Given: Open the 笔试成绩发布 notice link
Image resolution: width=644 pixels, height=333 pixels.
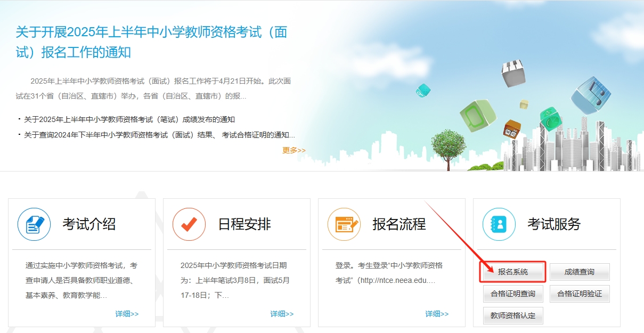Looking at the screenshot, I should click(129, 119).
